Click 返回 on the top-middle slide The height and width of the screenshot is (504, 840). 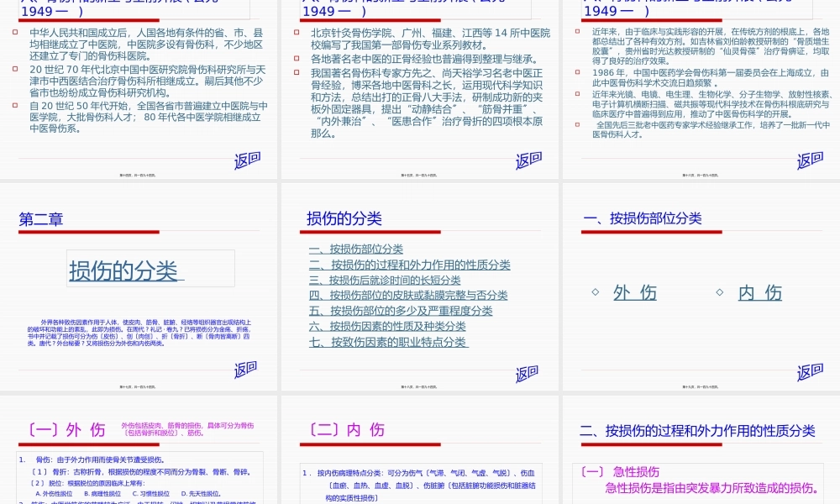528,158
